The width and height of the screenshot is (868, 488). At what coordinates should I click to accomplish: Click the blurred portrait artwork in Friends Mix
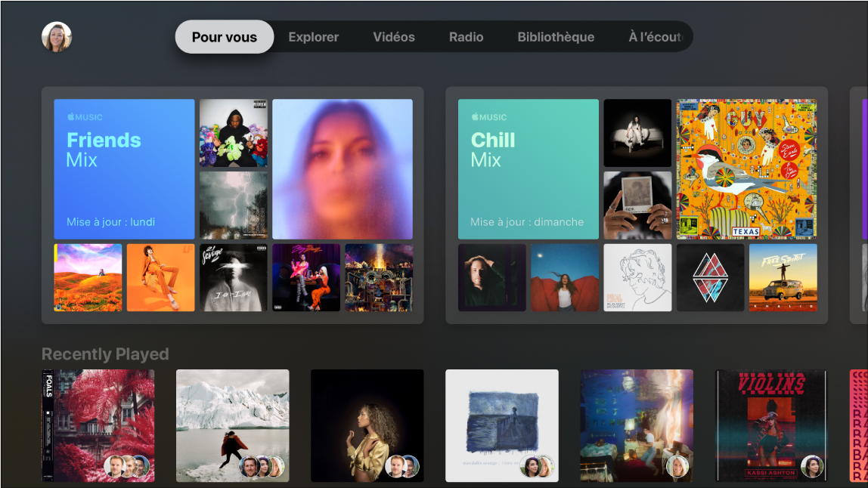(342, 168)
